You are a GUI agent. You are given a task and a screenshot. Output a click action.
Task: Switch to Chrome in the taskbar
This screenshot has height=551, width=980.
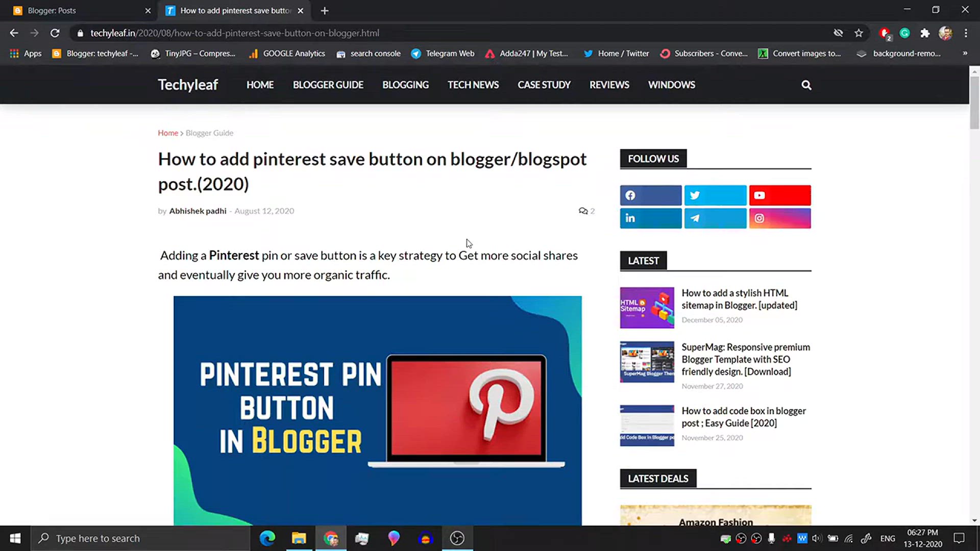(331, 538)
